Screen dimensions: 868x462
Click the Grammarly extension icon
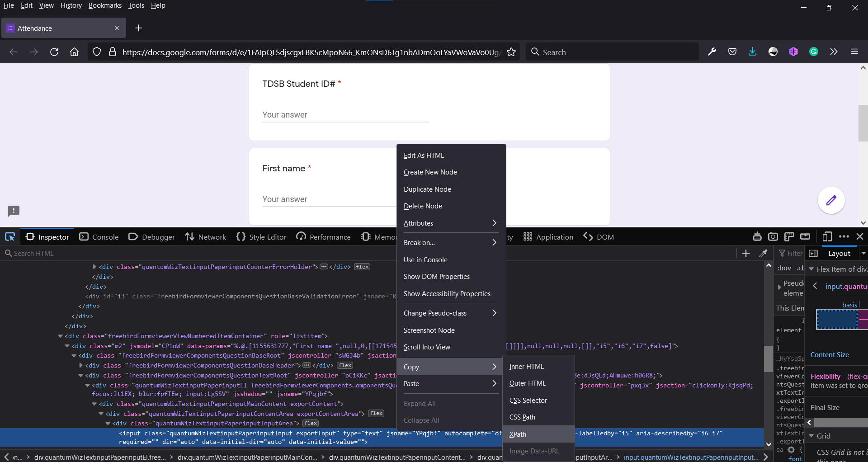pyautogui.click(x=814, y=52)
